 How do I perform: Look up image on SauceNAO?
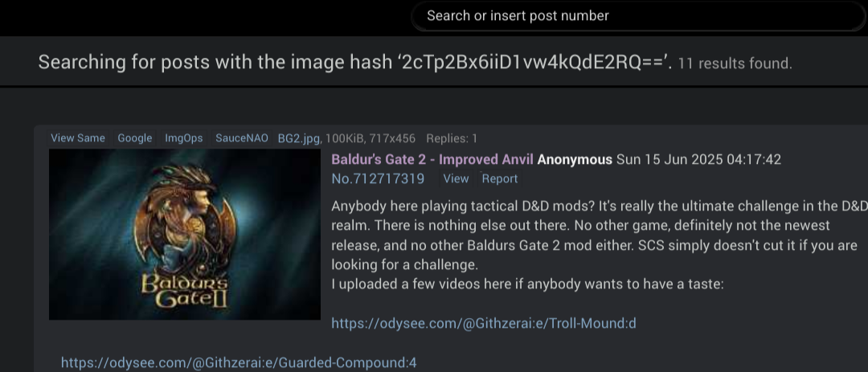coord(242,138)
